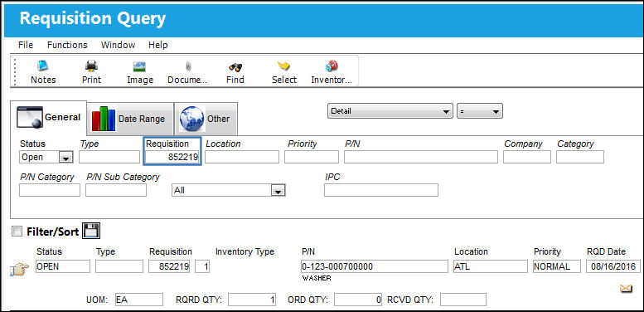Click the requisition line number field 1
Viewport: 644px width, 312px height.
(202, 266)
